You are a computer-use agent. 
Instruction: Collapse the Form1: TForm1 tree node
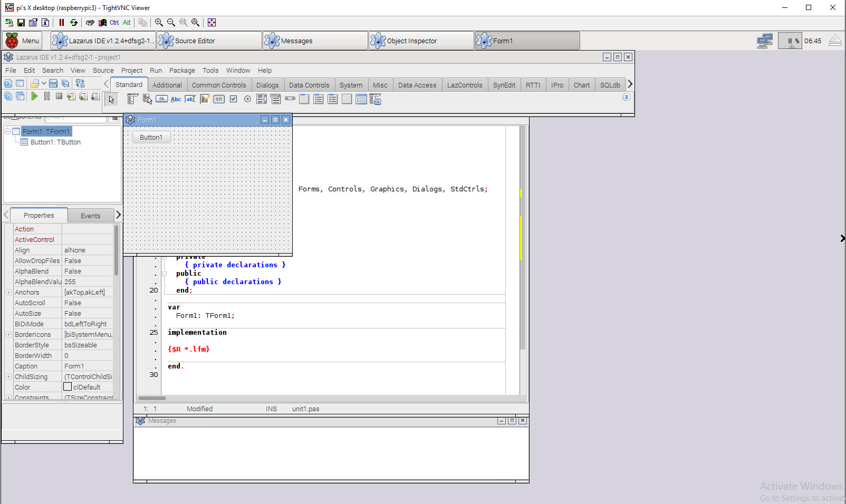click(8, 131)
